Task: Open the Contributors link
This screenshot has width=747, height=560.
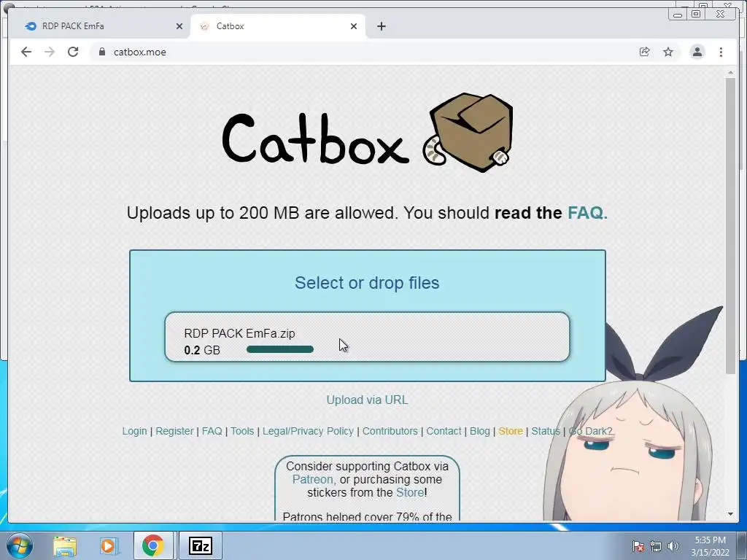Action: tap(390, 431)
